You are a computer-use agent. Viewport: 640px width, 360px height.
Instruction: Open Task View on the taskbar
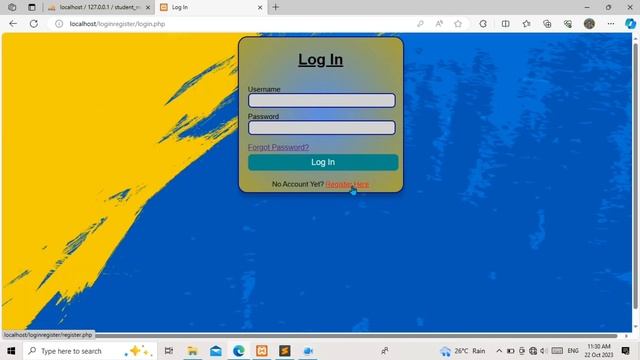click(x=169, y=351)
